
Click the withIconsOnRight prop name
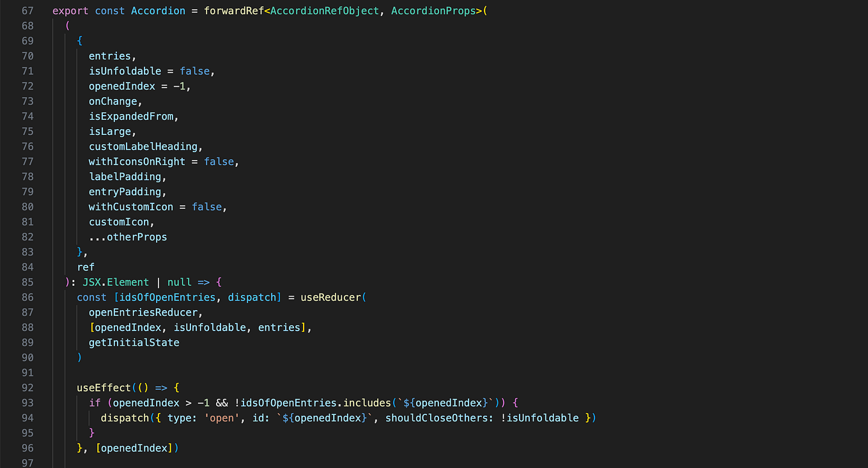pyautogui.click(x=136, y=161)
